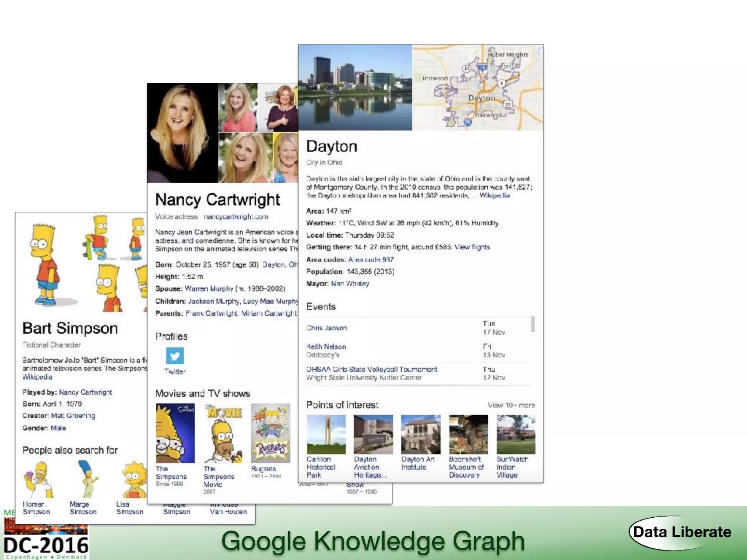The width and height of the screenshot is (747, 560).
Task: Click the Events list scrollbar
Action: (533, 324)
